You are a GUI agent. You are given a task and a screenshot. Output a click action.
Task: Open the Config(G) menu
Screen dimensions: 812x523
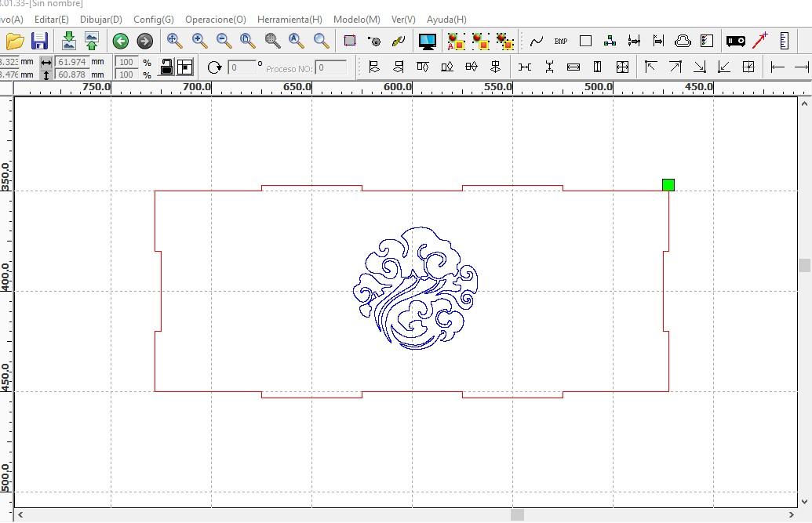click(x=154, y=19)
